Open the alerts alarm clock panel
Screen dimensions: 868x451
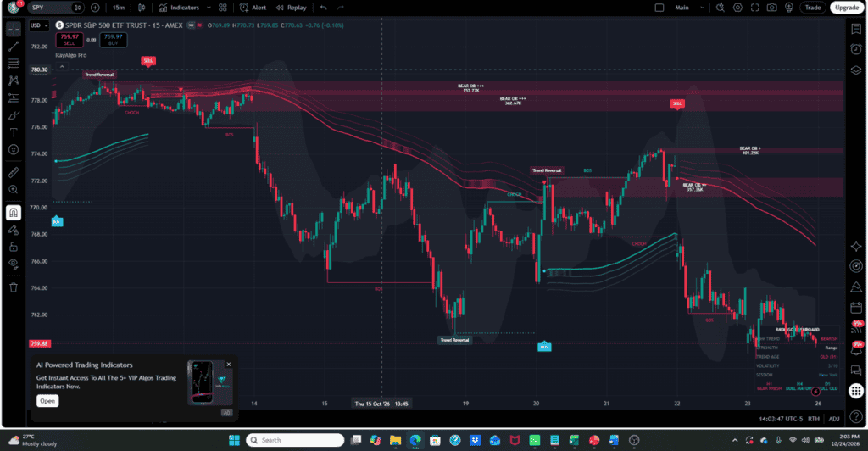(856, 49)
